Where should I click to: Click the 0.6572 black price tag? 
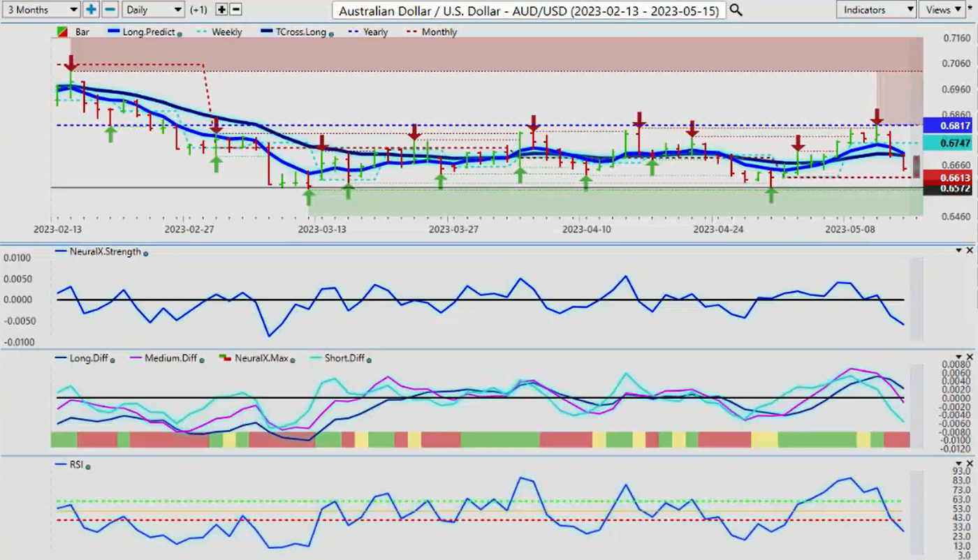tap(947, 189)
